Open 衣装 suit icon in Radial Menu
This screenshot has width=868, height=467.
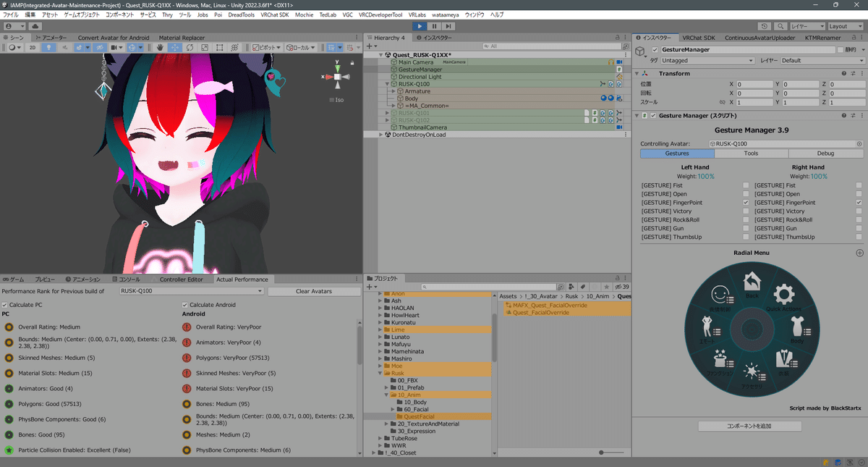pyautogui.click(x=786, y=360)
